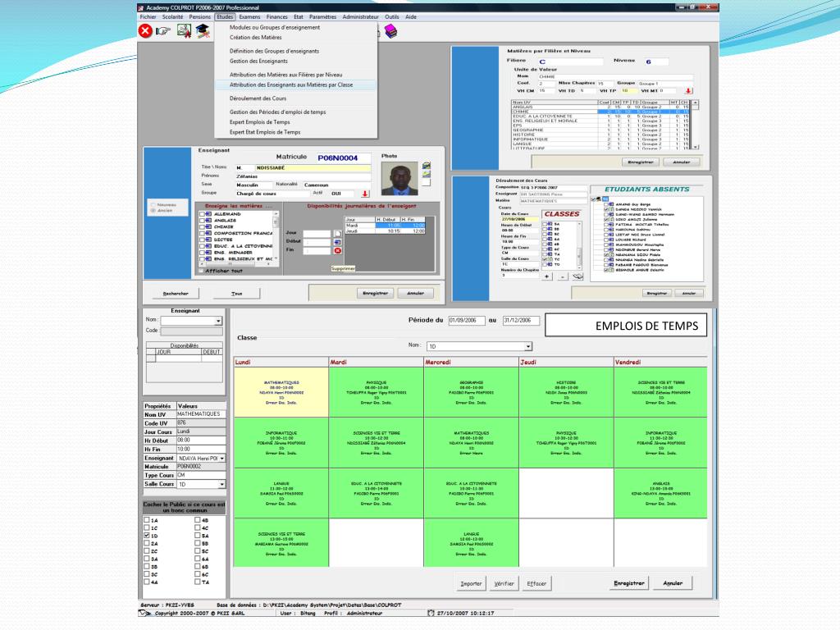Click the red X quit icon in toolbar
840x630 pixels.
coord(145,32)
